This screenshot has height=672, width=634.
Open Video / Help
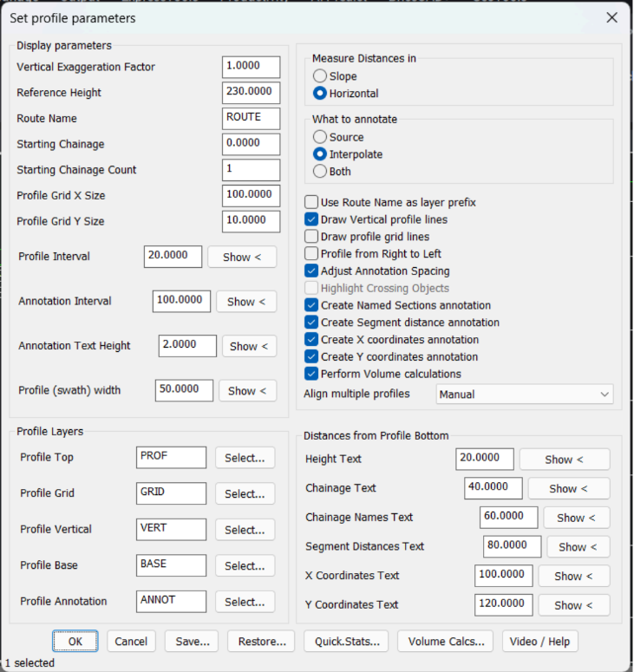539,642
